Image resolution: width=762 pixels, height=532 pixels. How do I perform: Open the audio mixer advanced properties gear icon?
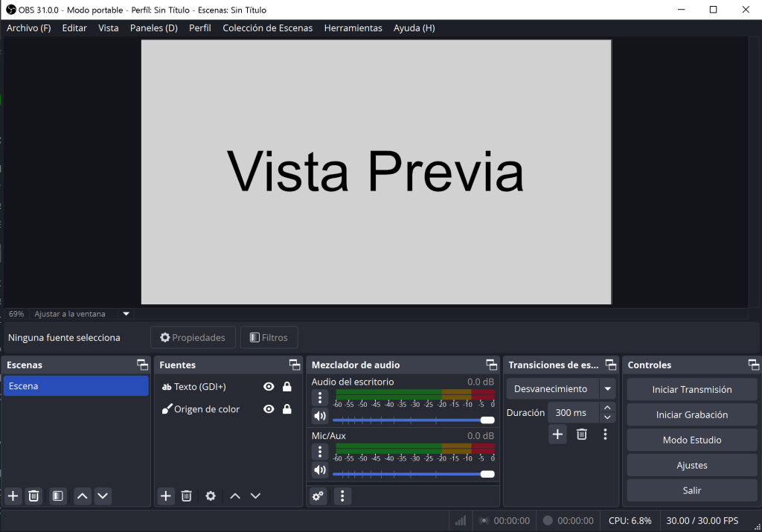(318, 496)
